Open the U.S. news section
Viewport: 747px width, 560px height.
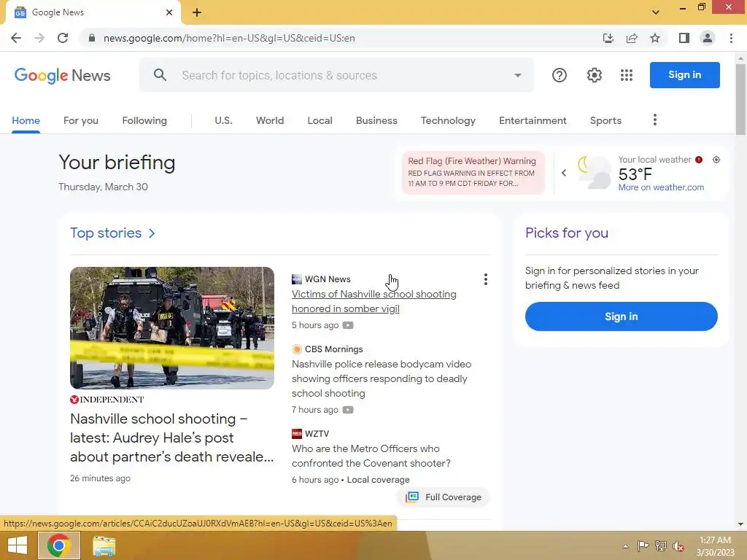(223, 120)
